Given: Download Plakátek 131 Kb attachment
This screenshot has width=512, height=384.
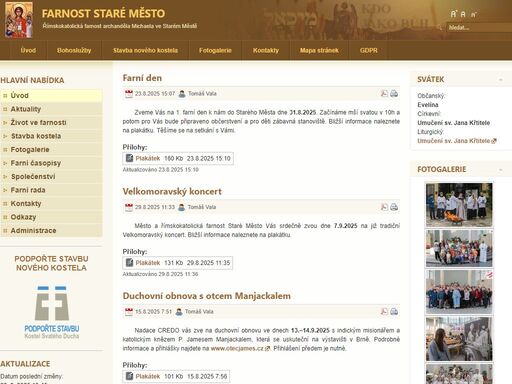Looking at the screenshot, I should [x=148, y=263].
